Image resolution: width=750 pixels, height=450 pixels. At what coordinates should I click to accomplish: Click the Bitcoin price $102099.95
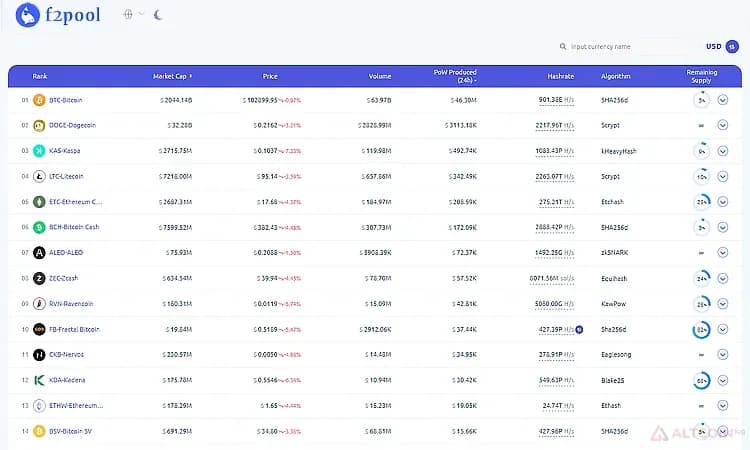[260, 100]
